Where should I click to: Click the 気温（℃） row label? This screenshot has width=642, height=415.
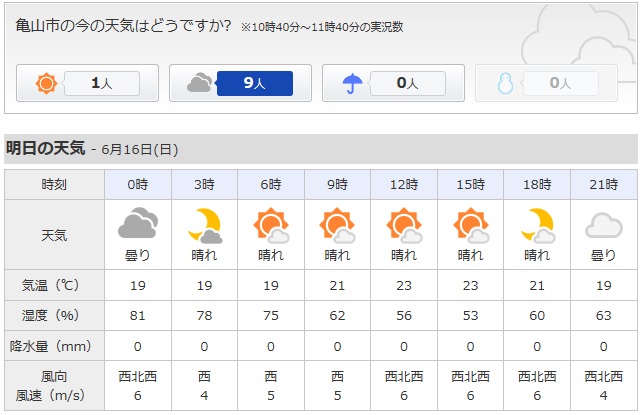point(50,285)
